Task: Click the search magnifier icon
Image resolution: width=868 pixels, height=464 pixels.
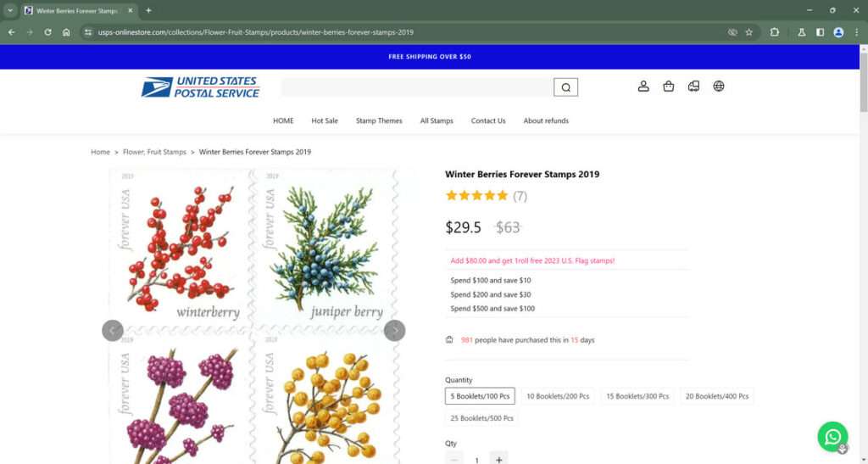Action: (x=565, y=87)
